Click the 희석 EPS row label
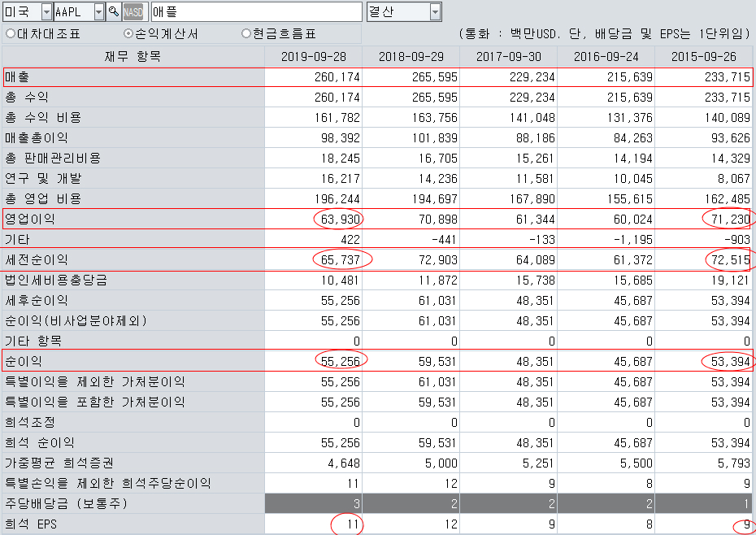756x535 pixels. coord(32,524)
